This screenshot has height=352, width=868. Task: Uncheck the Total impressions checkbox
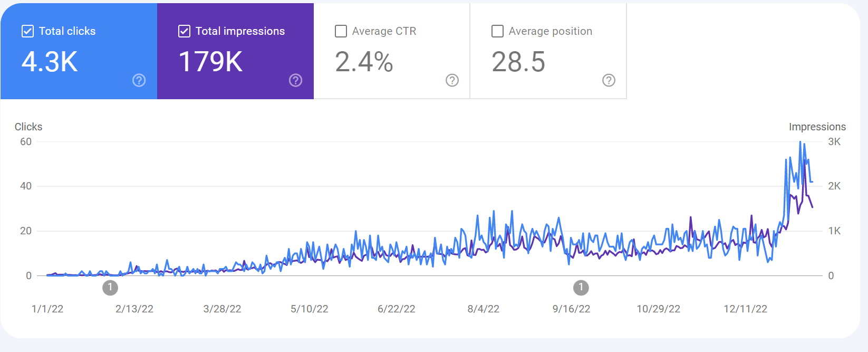coord(185,31)
